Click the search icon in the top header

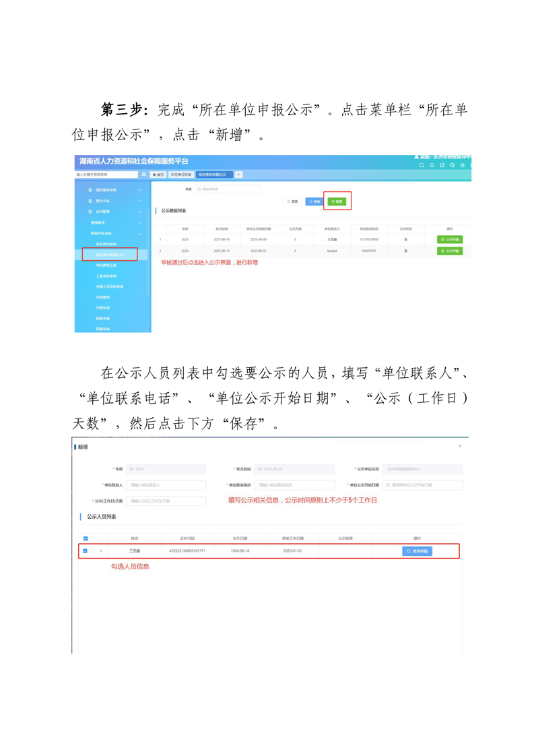click(422, 165)
